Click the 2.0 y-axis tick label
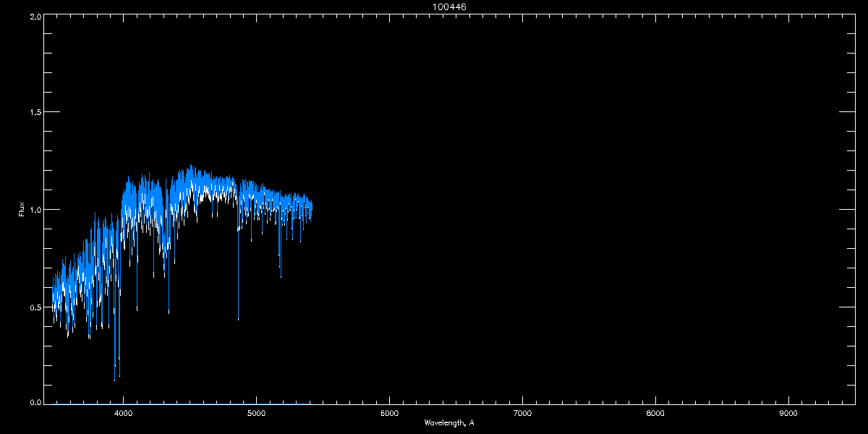 (35, 16)
